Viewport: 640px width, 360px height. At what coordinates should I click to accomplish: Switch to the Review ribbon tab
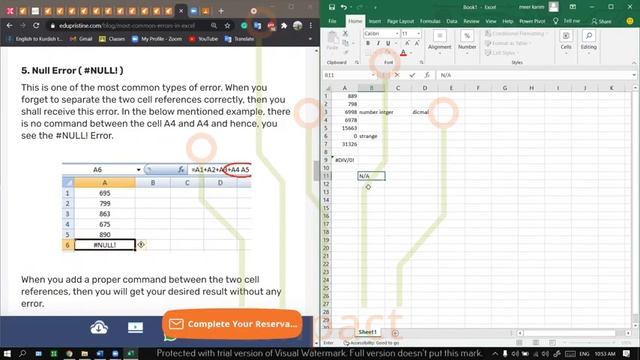pos(471,21)
